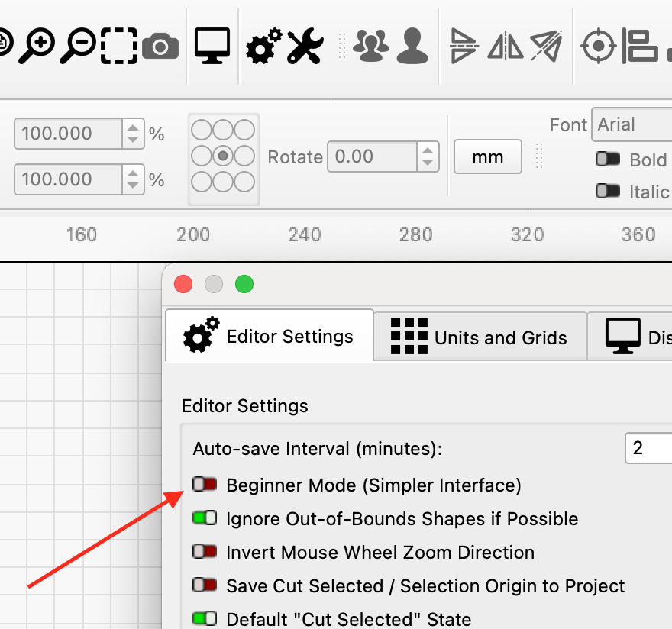Click the monitor preview icon in toolbar
The width and height of the screenshot is (672, 629).
[x=212, y=46]
